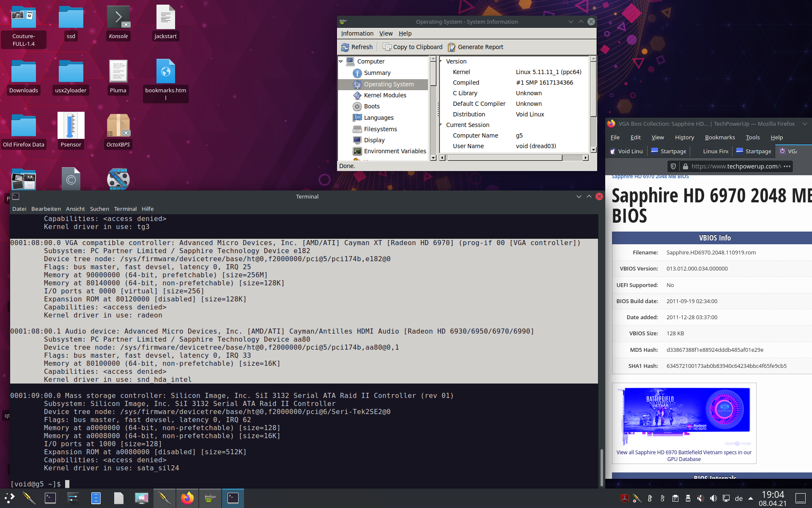
Task: Click the Firefox URL address bar
Action: (x=735, y=166)
